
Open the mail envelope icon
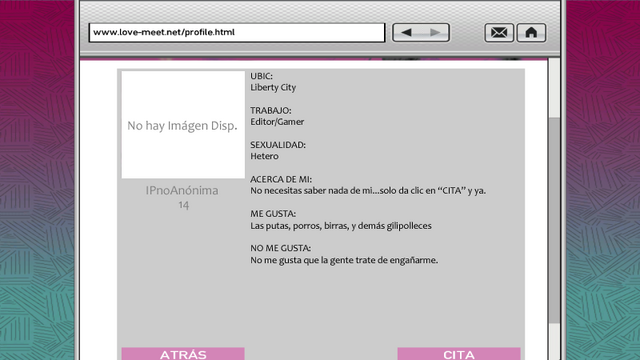[499, 33]
